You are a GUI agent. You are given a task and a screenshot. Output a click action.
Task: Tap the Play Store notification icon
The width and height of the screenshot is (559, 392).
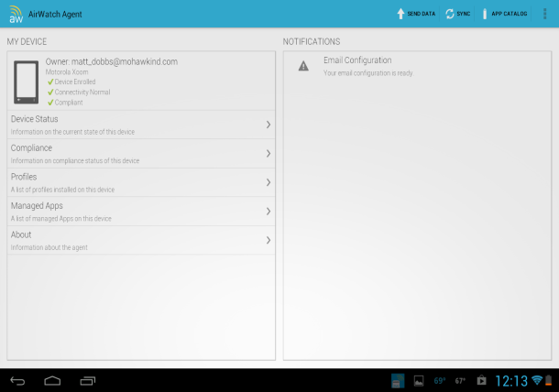[x=481, y=380]
